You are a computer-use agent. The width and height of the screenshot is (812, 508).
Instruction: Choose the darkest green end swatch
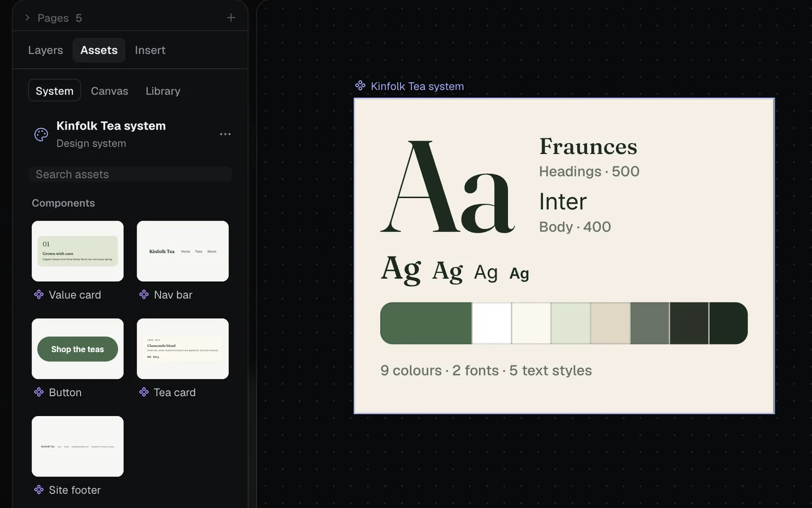coord(729,323)
